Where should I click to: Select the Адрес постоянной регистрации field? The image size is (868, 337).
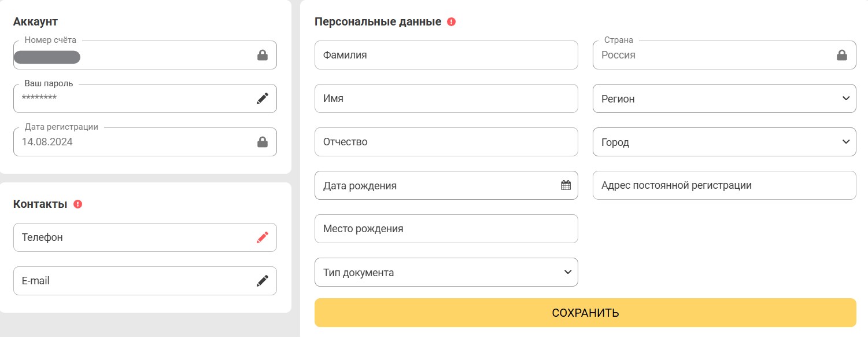click(723, 185)
